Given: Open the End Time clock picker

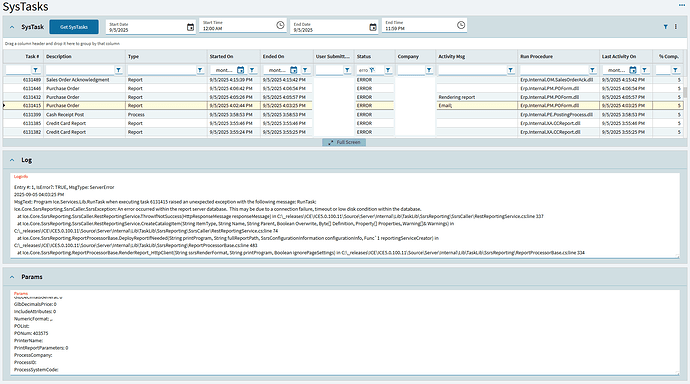Looking at the screenshot, I should tap(461, 25).
